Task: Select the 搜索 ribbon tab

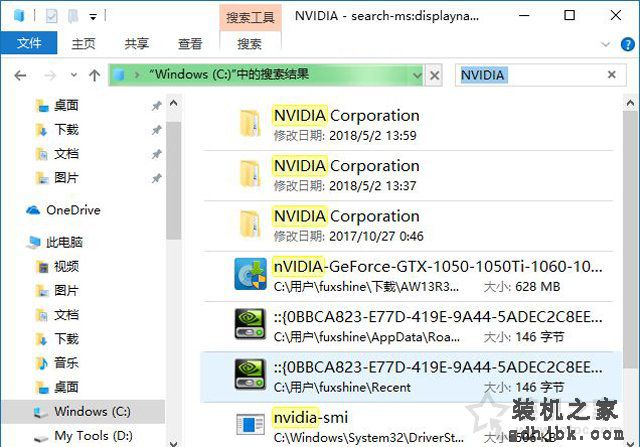Action: point(250,43)
